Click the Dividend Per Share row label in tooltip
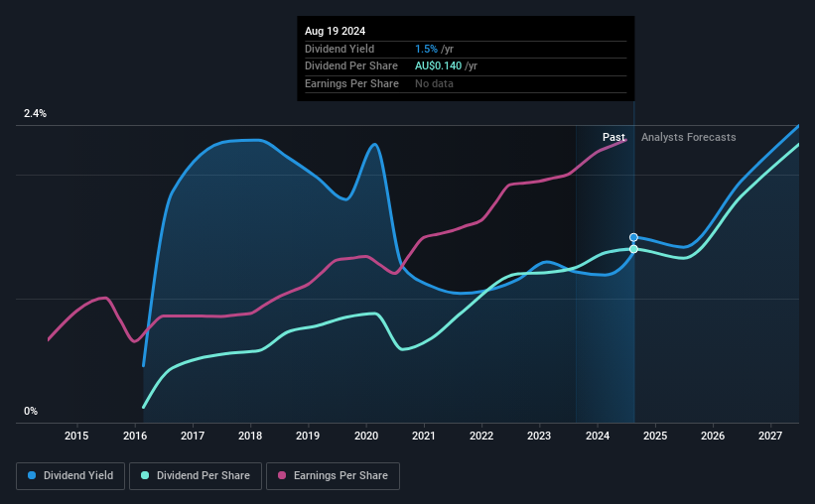The image size is (815, 504). 351,66
